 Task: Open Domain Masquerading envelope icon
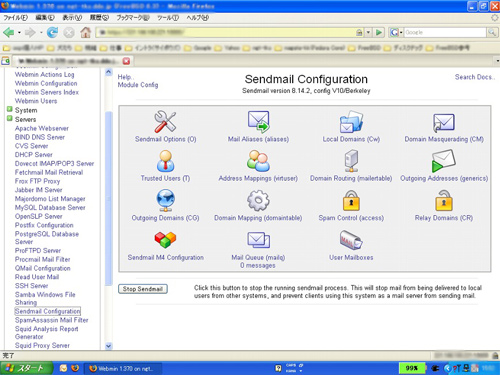[444, 122]
